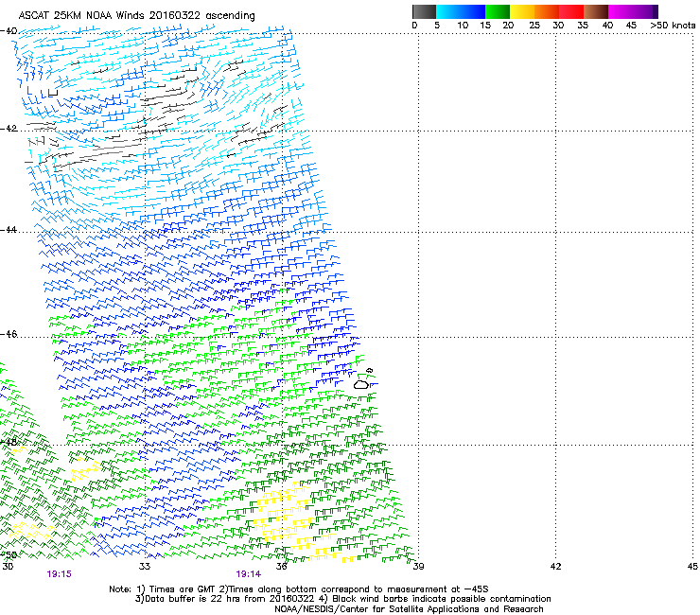The width and height of the screenshot is (700, 615).
Task: Click the cyan-to-blue 5-15 knots legend segment
Action: 461,11
